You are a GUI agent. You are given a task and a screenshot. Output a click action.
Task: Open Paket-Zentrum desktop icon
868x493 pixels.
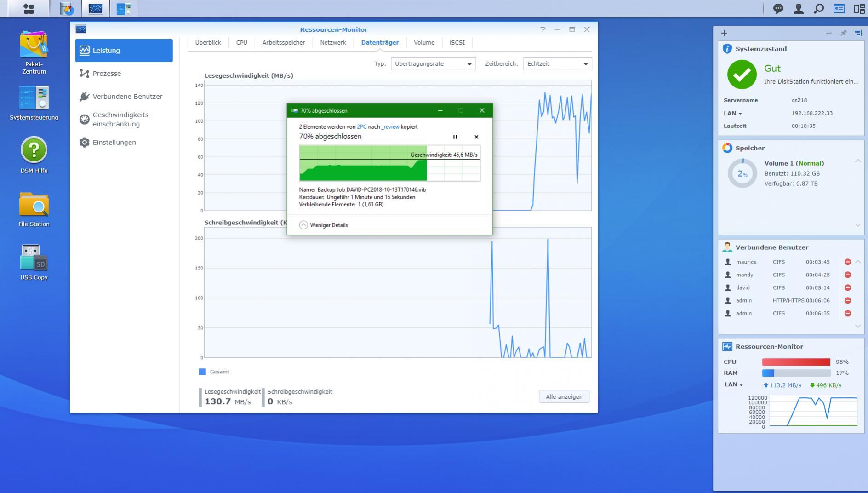(x=34, y=52)
